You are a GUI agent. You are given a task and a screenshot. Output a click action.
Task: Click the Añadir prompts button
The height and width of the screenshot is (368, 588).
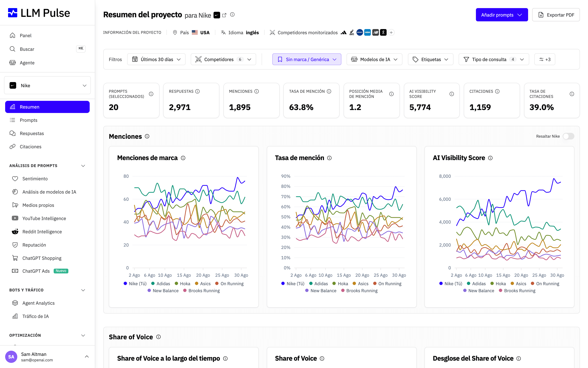tap(502, 15)
